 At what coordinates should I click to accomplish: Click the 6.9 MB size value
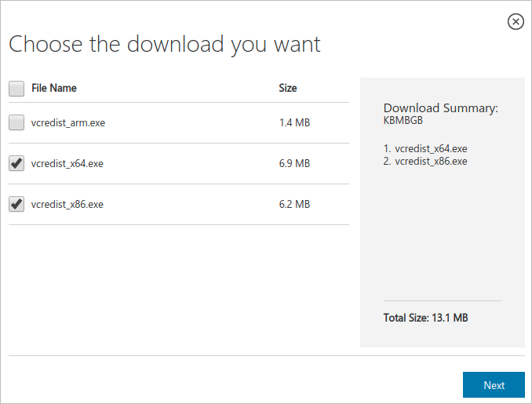tap(294, 164)
